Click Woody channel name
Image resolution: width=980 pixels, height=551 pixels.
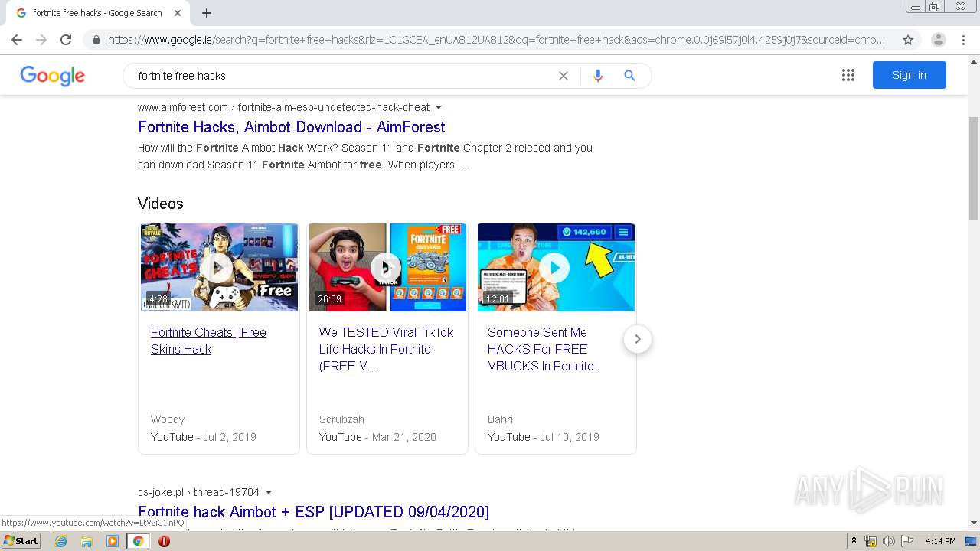[168, 419]
